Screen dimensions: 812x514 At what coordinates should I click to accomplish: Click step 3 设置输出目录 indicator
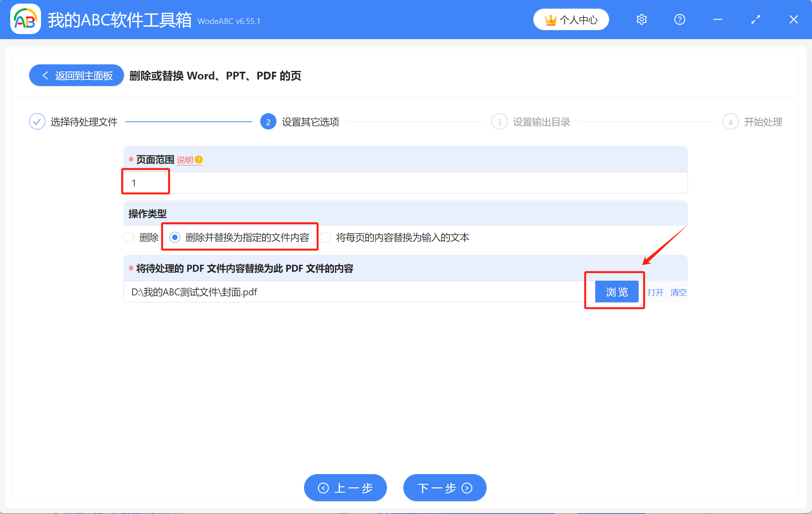coord(499,121)
